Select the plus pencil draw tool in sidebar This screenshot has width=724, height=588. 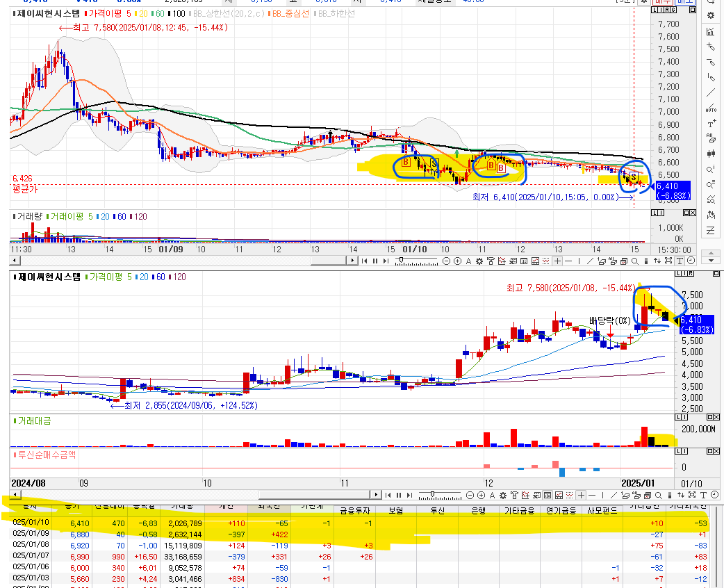coord(711,46)
